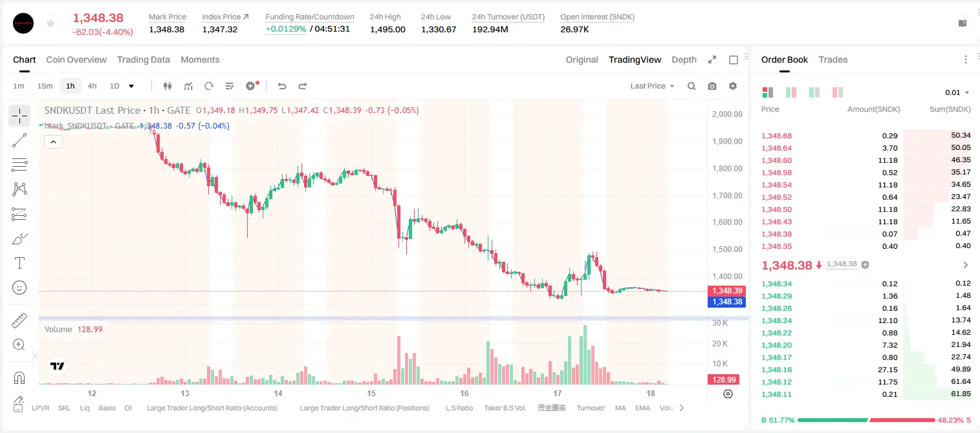Click the 1,348.68 ask price row
The width and height of the screenshot is (980, 433).
point(866,136)
